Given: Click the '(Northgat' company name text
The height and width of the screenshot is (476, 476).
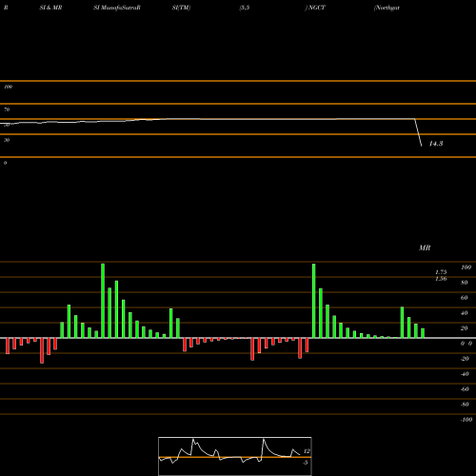Looking at the screenshot, I should click(387, 8).
